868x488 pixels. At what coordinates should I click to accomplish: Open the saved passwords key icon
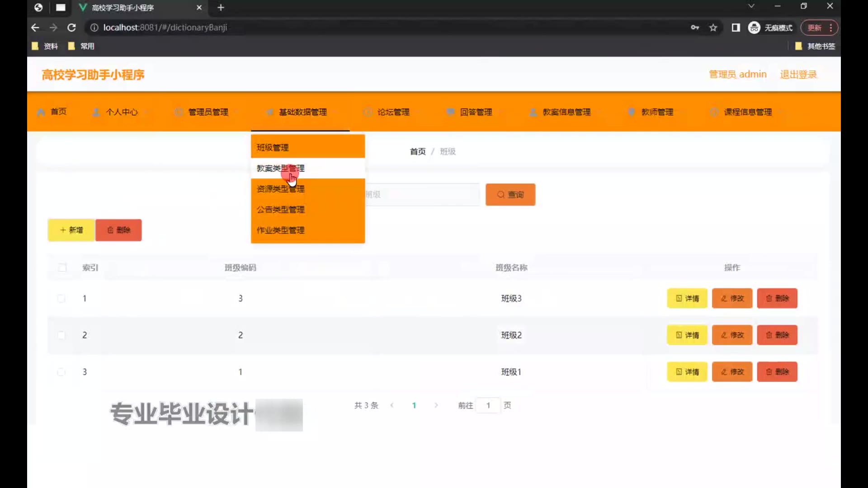(695, 28)
